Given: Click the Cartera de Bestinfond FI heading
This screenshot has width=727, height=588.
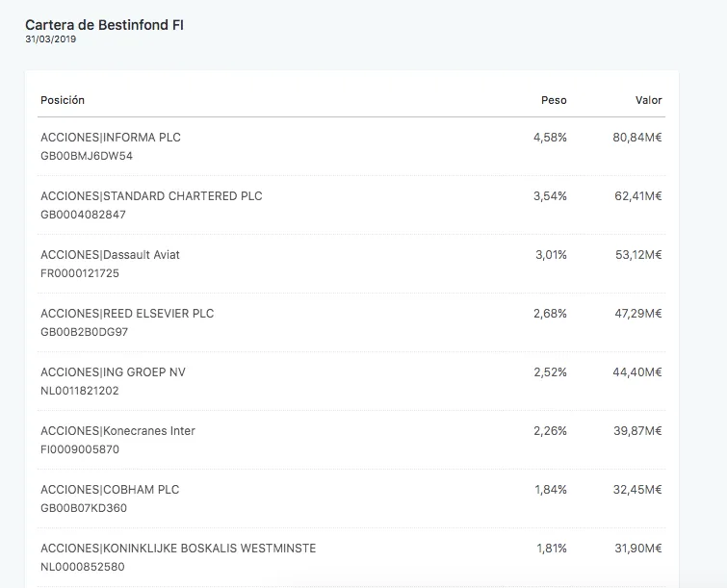Looking at the screenshot, I should tap(104, 24).
